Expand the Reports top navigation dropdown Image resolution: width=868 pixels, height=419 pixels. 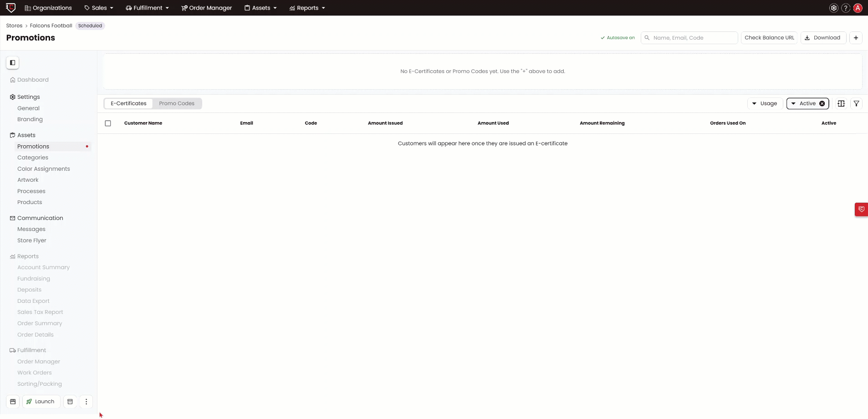tap(307, 8)
